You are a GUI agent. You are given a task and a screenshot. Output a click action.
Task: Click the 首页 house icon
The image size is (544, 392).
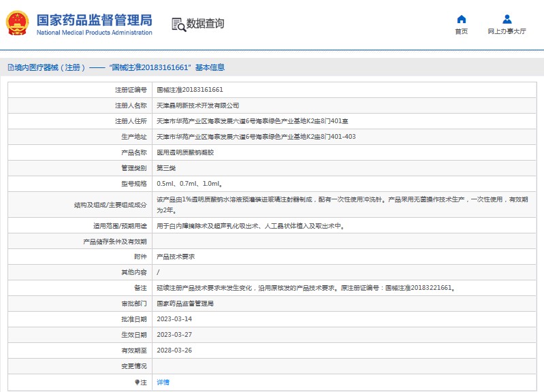(x=461, y=19)
